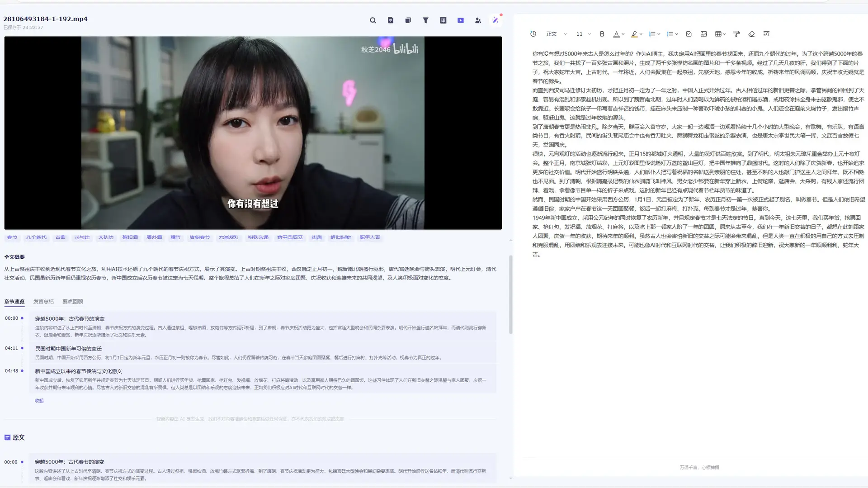
Task: Insert a checkbox task item
Action: pos(689,34)
